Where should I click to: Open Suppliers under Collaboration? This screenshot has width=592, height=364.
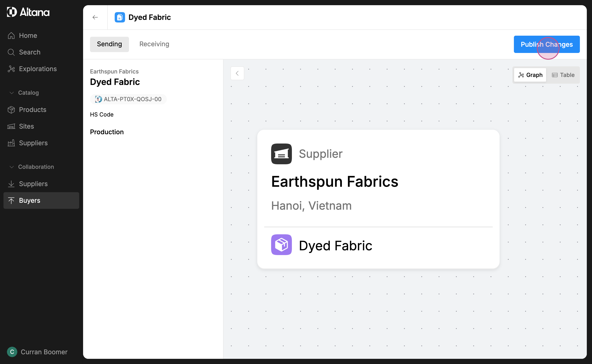[33, 184]
